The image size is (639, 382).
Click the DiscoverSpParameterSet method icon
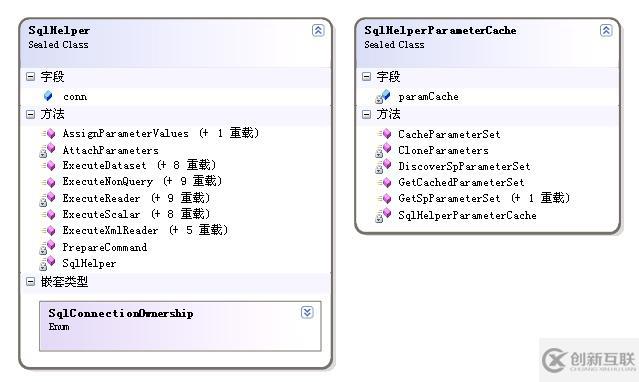(x=383, y=166)
